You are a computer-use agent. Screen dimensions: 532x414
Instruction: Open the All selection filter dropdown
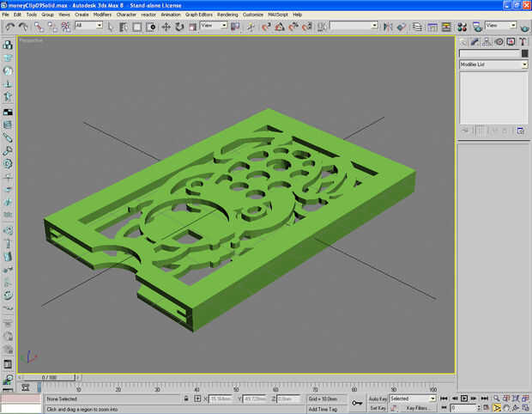tap(88, 26)
